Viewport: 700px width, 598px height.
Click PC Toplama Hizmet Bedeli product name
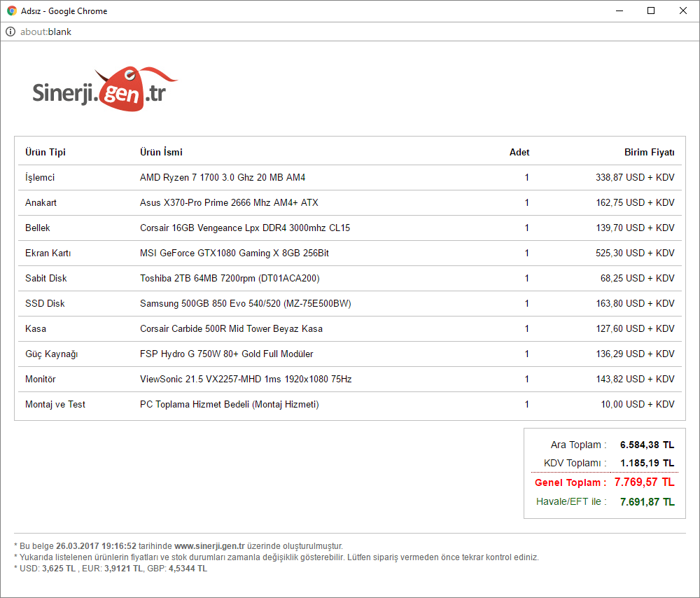pyautogui.click(x=229, y=405)
